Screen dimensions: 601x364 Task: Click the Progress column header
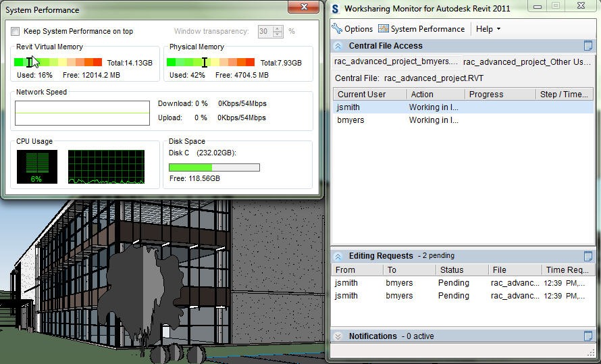(500, 95)
